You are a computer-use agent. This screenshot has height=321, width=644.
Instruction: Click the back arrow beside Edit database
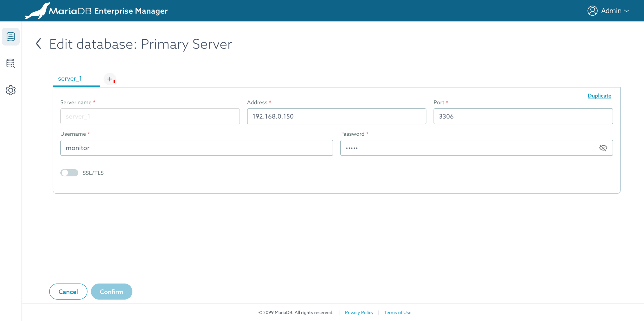[38, 44]
